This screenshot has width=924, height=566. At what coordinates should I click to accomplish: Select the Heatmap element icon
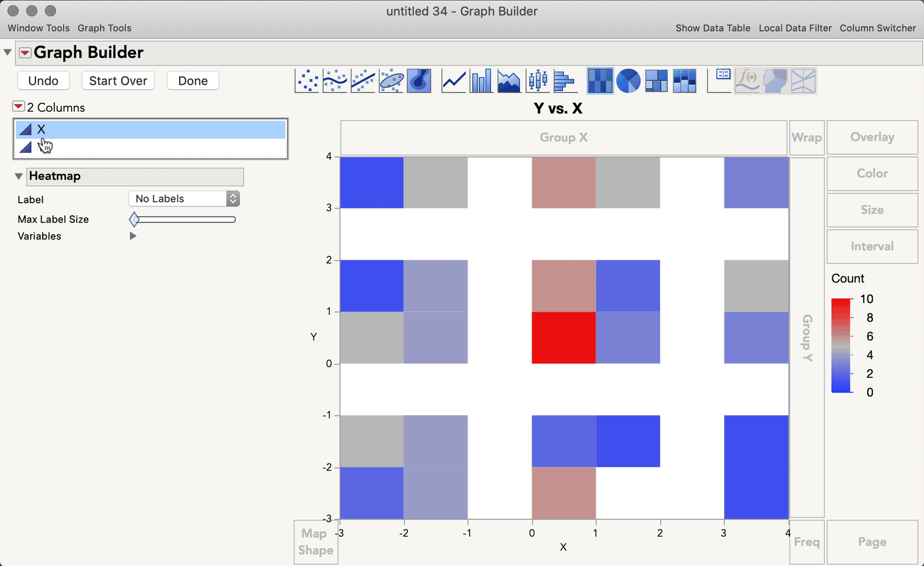pos(600,81)
